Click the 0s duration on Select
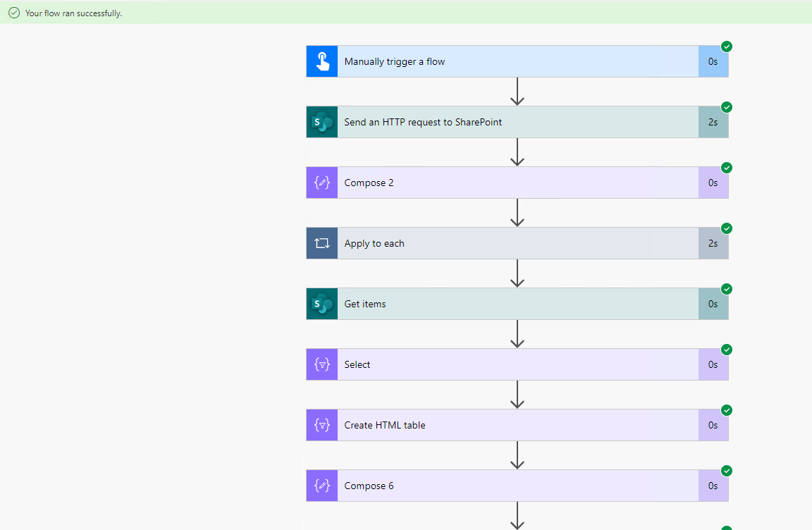 [x=713, y=364]
